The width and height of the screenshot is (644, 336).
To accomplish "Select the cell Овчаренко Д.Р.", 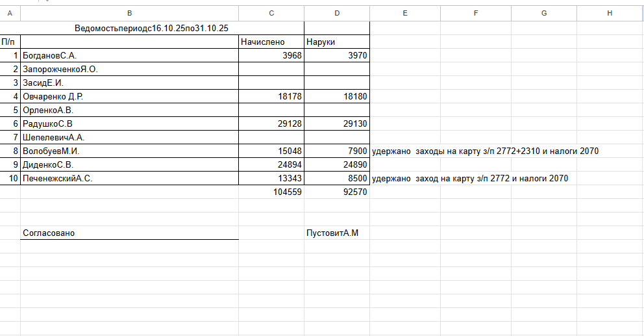I will [129, 96].
